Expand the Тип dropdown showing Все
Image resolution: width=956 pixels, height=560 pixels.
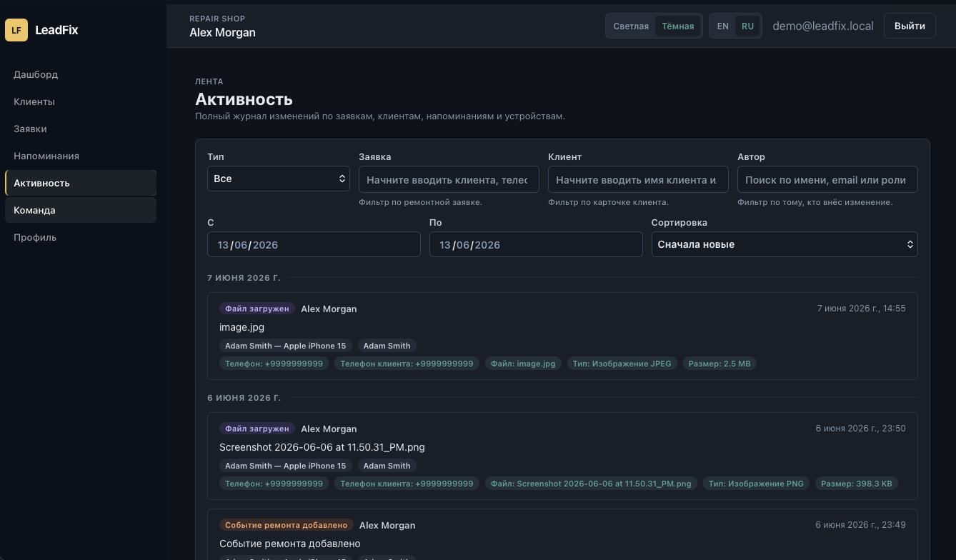279,179
